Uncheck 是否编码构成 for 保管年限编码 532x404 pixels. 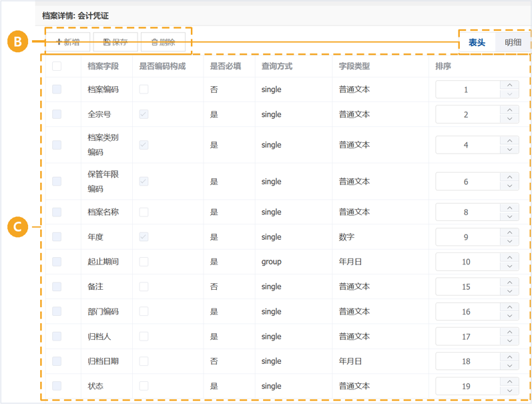144,181
